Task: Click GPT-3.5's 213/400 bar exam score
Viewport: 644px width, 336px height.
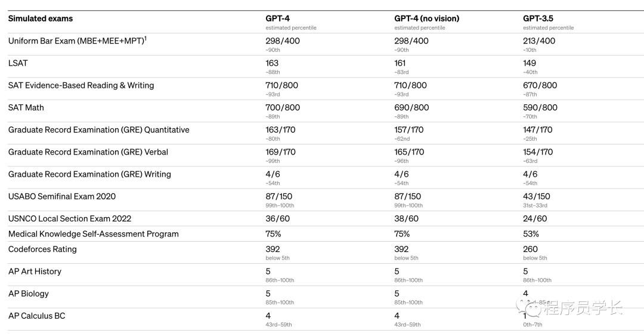Action: (x=539, y=41)
